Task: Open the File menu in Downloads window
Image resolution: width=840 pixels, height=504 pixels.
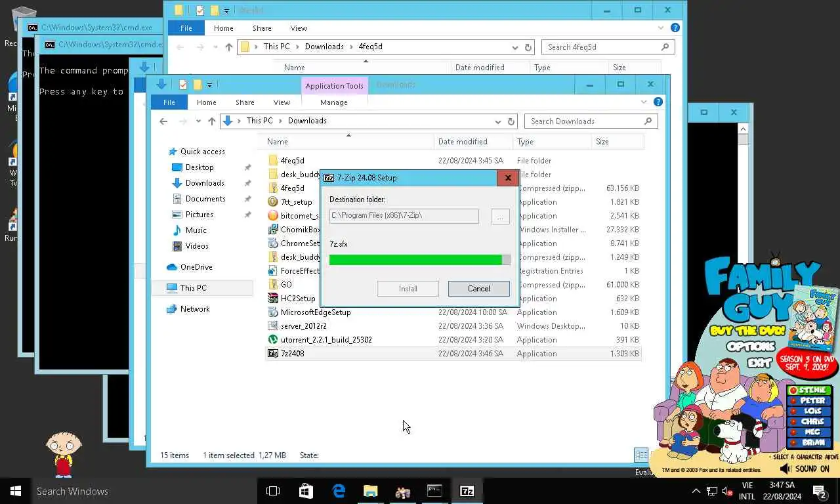Action: point(169,102)
